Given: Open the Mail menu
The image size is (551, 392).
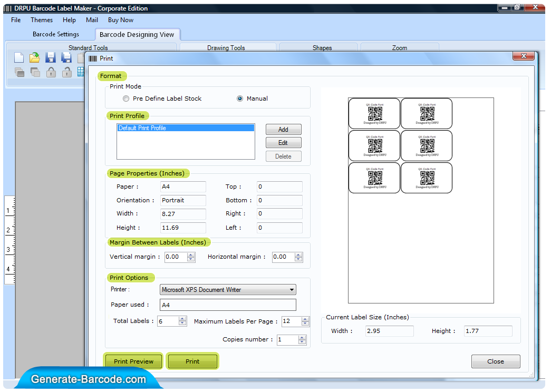Looking at the screenshot, I should 92,20.
